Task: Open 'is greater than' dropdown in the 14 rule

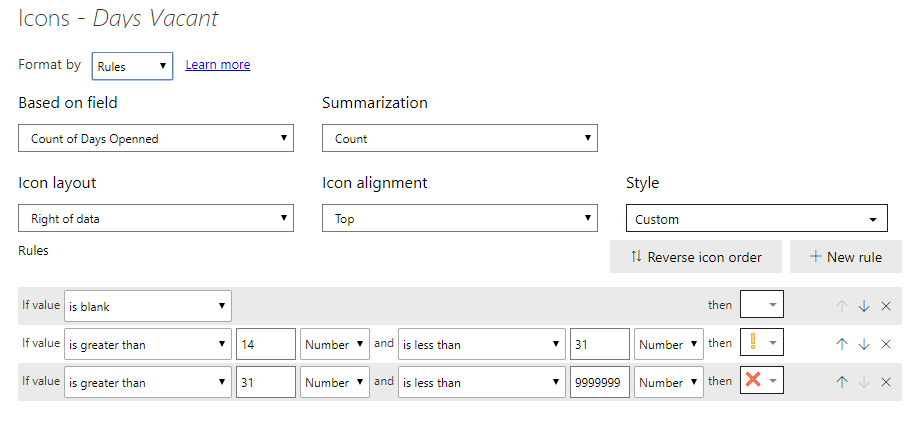Action: (x=148, y=344)
